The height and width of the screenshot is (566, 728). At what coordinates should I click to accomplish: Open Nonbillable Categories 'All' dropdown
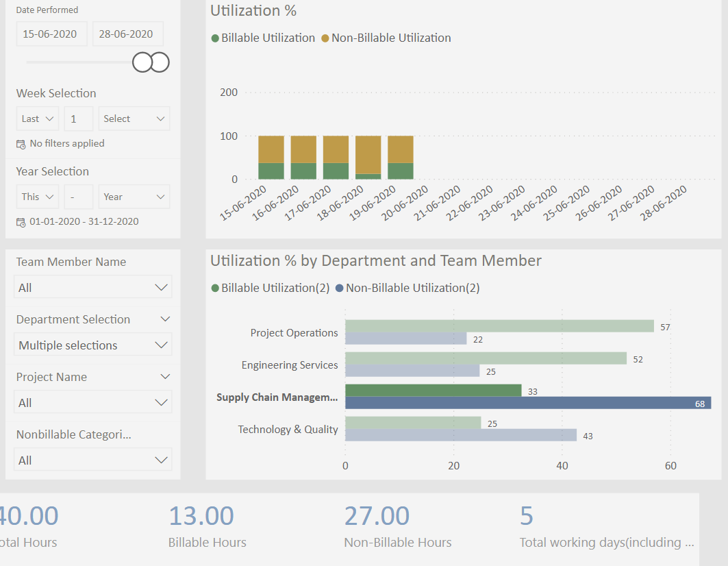coord(93,460)
